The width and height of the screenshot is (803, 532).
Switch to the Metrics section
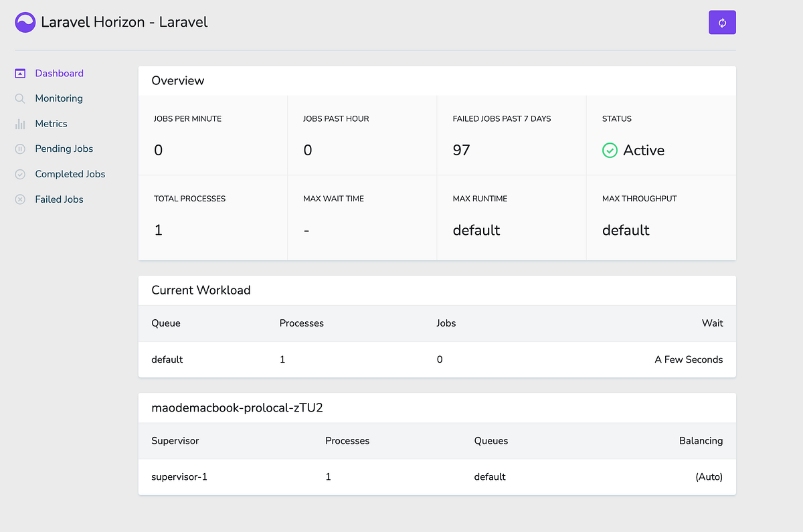coord(52,123)
